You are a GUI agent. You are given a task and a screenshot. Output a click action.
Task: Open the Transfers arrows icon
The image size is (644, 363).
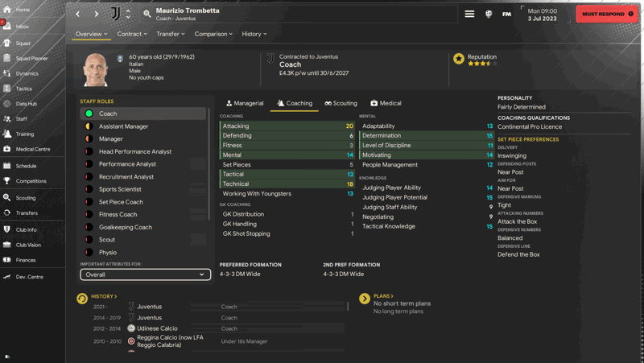pyautogui.click(x=7, y=212)
